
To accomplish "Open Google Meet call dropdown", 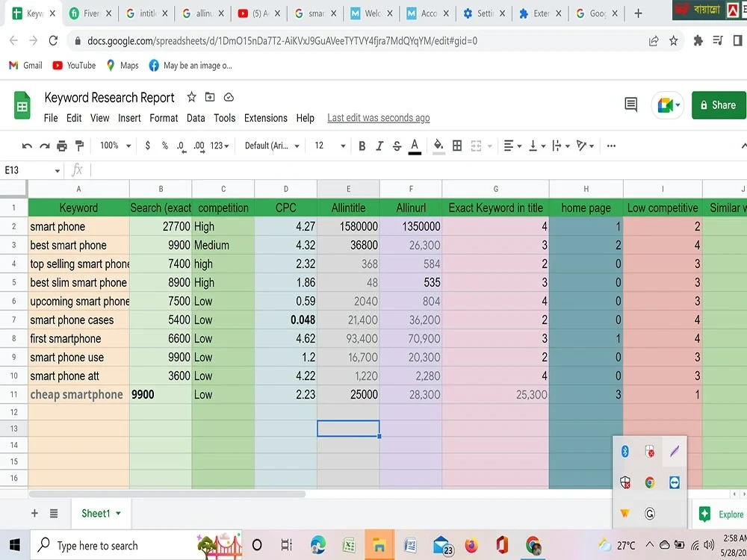I will 668,105.
